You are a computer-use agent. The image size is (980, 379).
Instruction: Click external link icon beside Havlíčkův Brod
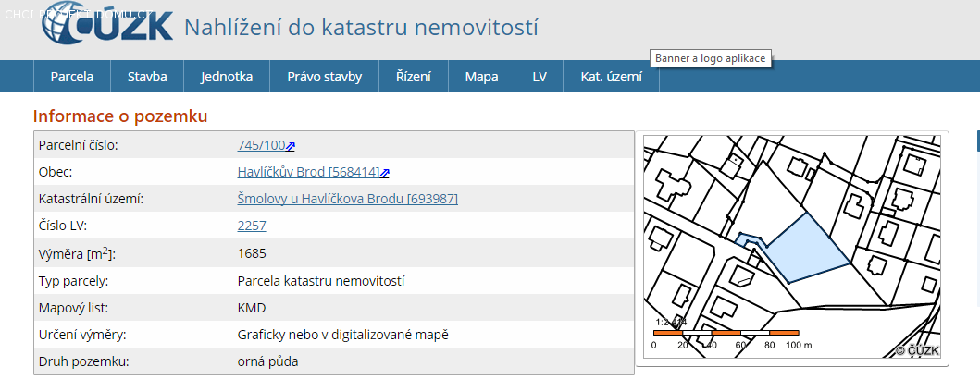385,173
